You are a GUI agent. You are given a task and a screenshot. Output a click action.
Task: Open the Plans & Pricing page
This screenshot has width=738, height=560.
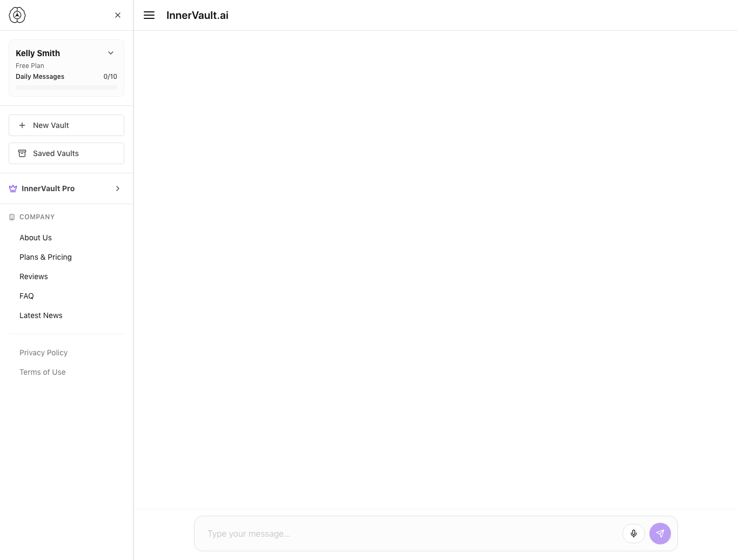coord(45,257)
